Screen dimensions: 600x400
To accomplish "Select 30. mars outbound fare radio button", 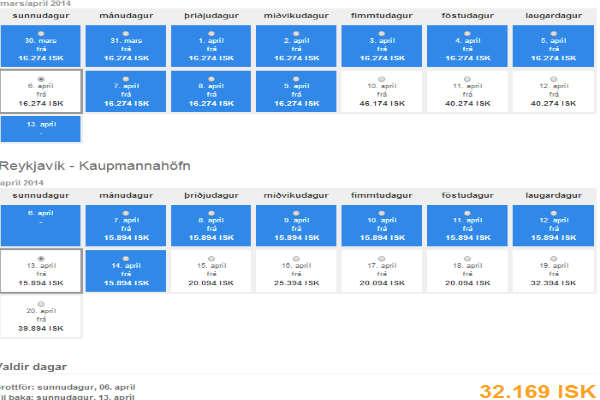I will coord(41,31).
